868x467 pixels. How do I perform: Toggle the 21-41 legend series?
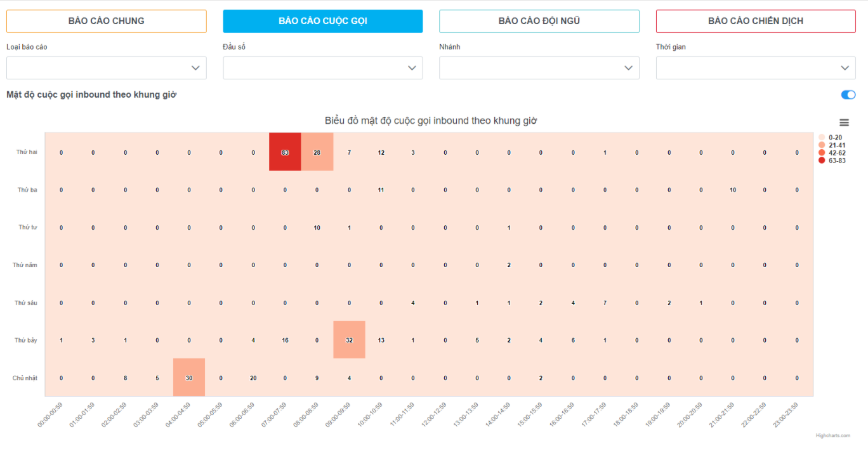(836, 145)
